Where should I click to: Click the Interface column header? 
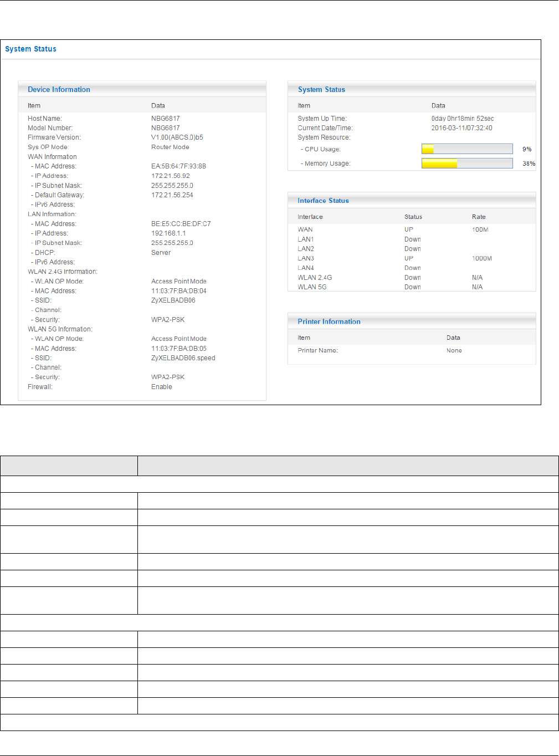[310, 217]
